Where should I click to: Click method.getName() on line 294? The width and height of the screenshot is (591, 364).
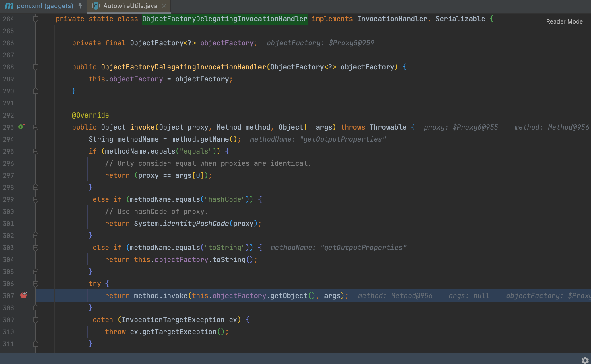click(204, 139)
